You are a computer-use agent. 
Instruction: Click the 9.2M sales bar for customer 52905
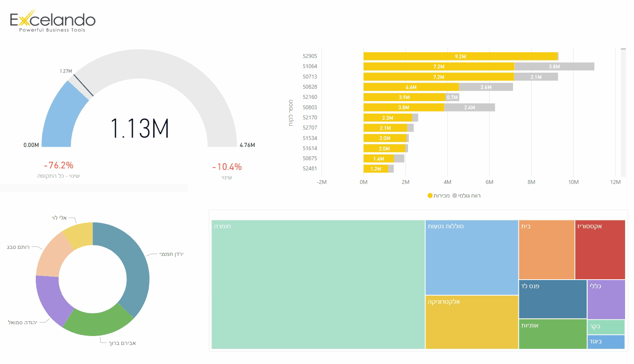tap(461, 56)
